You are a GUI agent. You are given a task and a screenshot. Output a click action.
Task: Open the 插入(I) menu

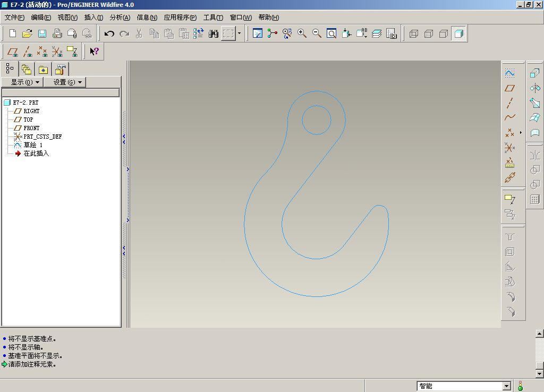coord(93,18)
